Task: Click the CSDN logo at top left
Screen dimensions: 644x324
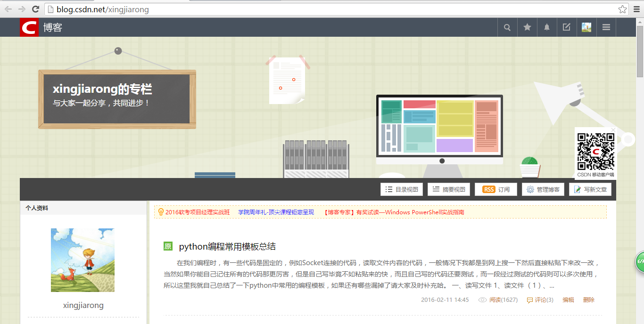Action: (28, 27)
